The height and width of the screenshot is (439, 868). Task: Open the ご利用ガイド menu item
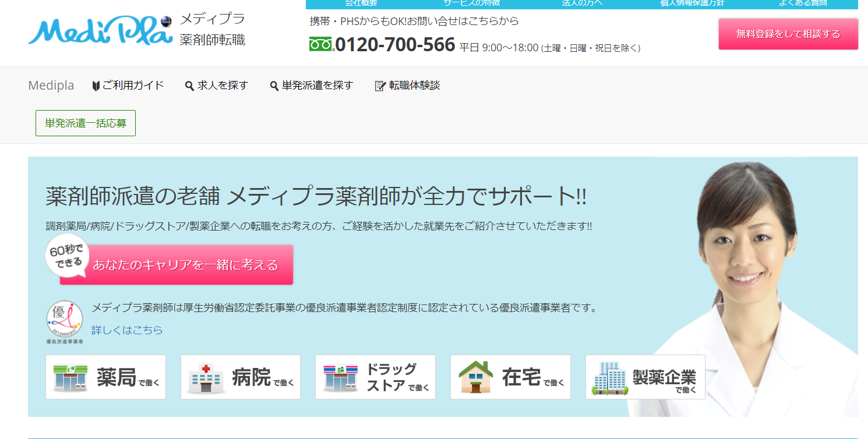point(128,86)
